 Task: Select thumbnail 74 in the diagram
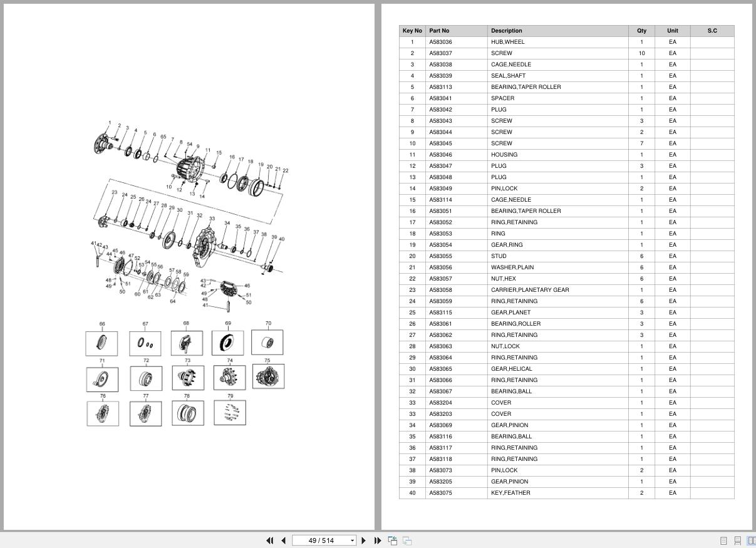(229, 378)
